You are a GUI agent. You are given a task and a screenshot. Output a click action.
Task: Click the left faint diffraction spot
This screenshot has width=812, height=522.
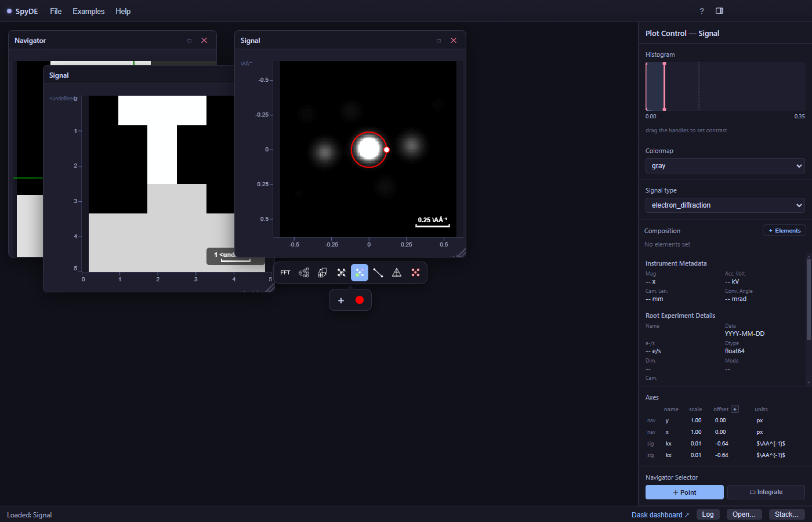(x=325, y=153)
